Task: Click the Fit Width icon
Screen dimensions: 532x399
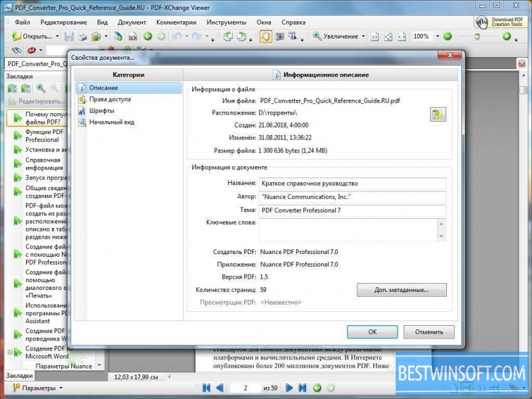Action: point(402,37)
